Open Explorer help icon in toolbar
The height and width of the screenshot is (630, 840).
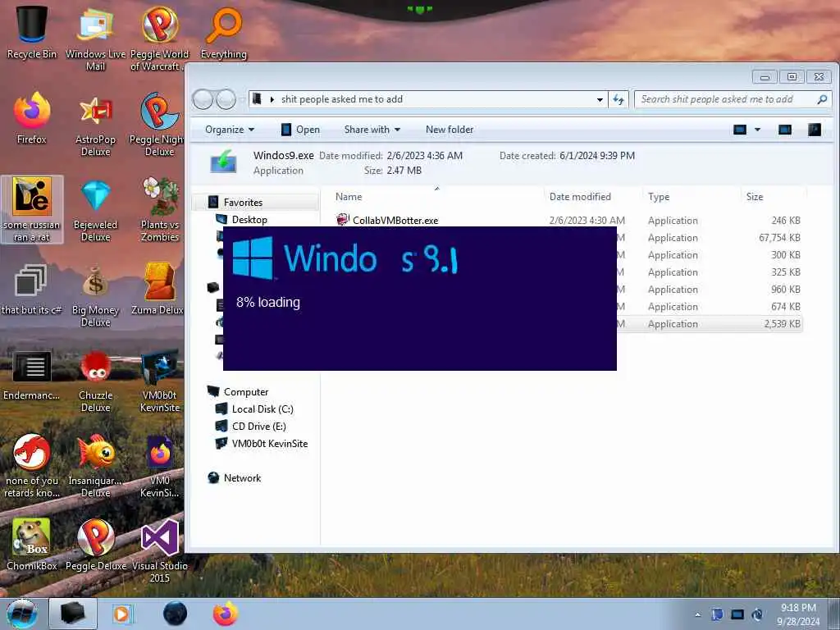tap(815, 130)
